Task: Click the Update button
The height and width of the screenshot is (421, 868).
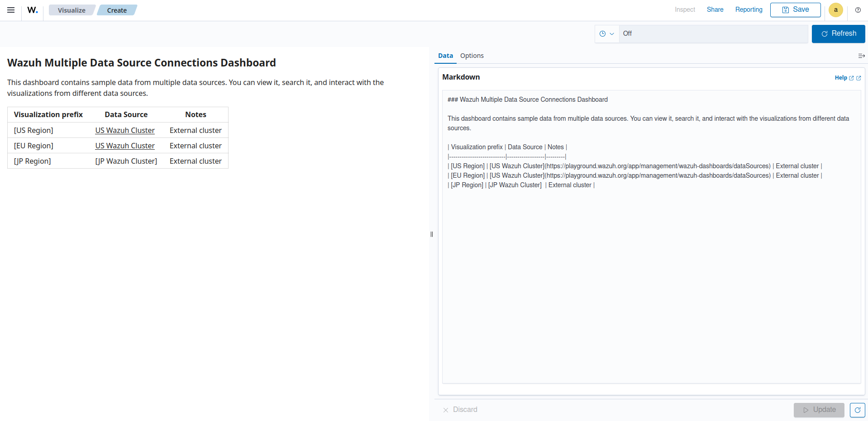Action: [x=819, y=410]
